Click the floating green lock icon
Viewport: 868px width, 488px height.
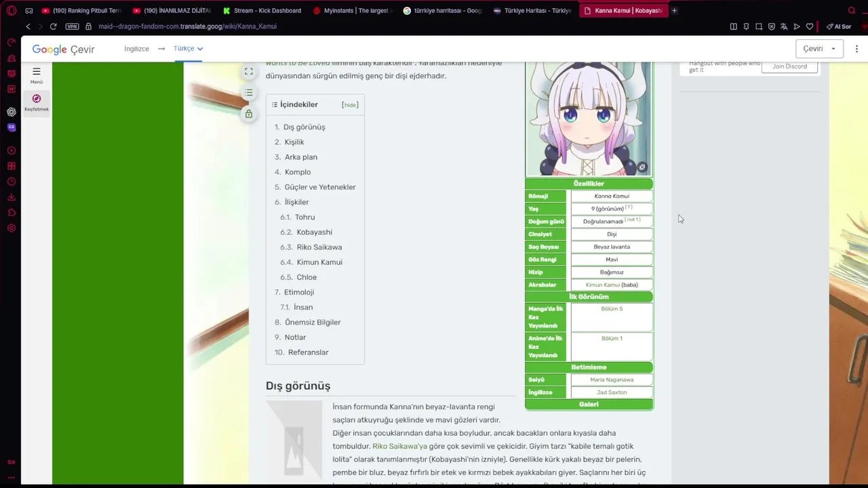249,114
